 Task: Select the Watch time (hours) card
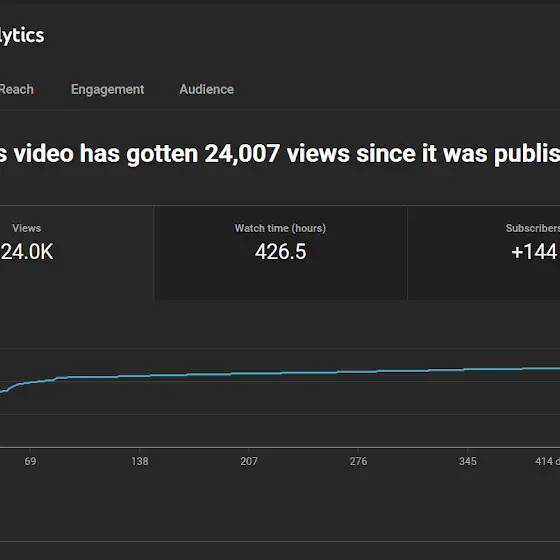click(x=280, y=253)
